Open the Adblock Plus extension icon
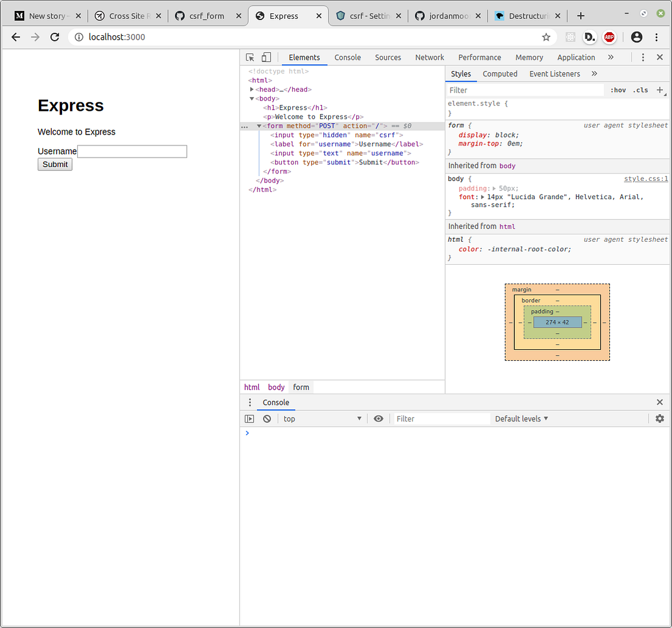This screenshot has height=628, width=672. coord(609,37)
